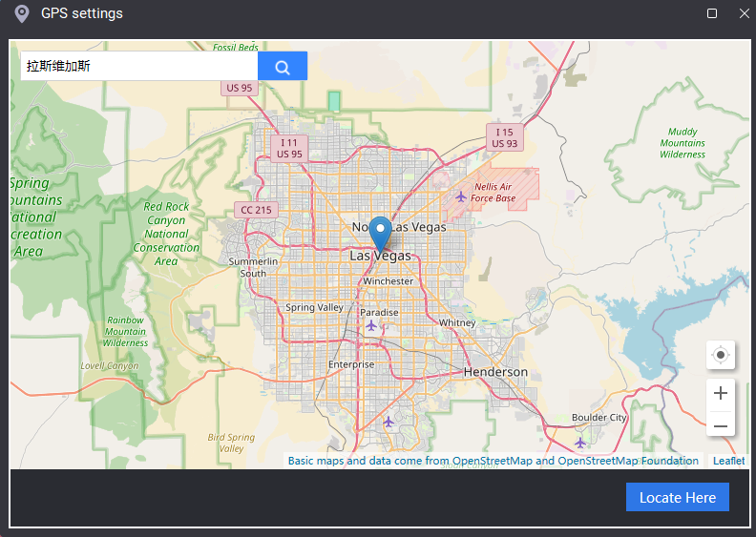756x537 pixels.
Task: Click the I 15 US 93 highway shield
Action: tap(505, 137)
